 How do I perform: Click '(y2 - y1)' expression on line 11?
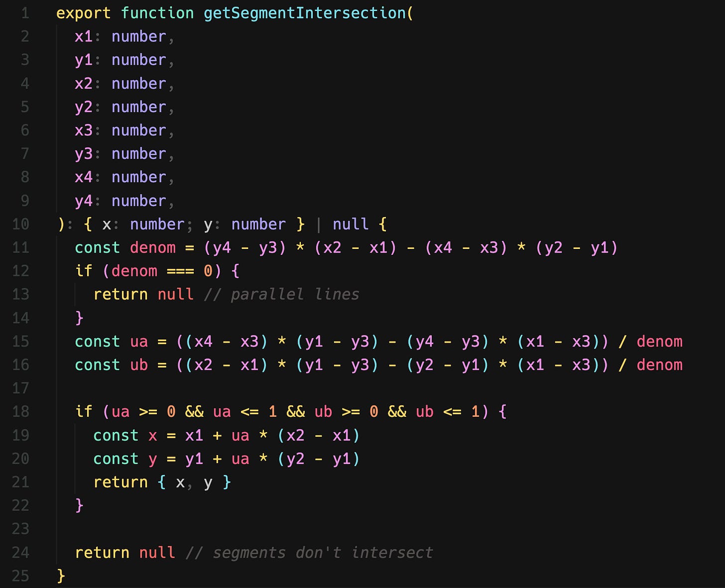pyautogui.click(x=577, y=247)
